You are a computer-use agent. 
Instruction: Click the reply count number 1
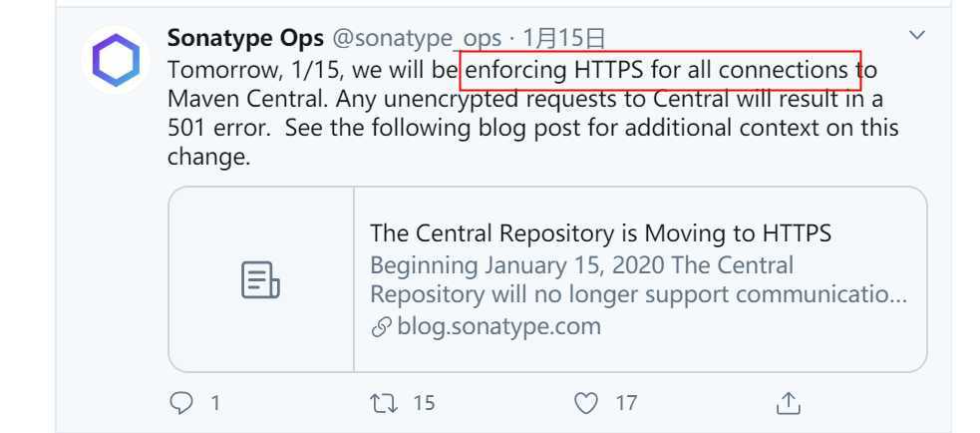click(215, 404)
